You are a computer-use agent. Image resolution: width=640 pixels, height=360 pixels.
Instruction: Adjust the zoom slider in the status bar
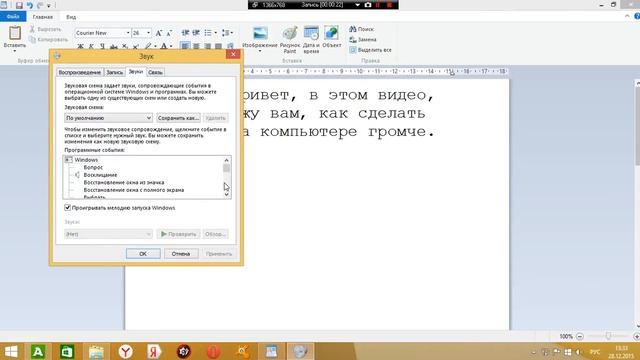click(608, 336)
